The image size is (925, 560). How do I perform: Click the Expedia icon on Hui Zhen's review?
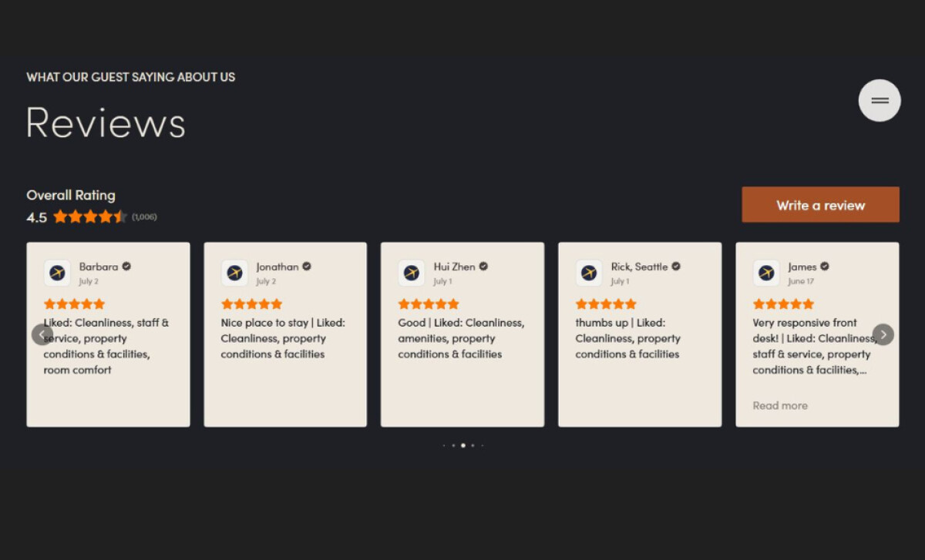pos(412,273)
